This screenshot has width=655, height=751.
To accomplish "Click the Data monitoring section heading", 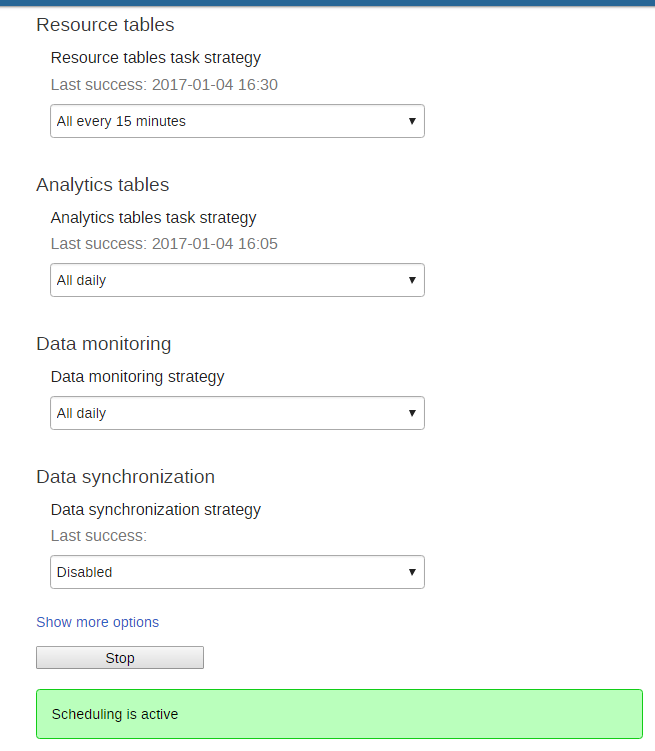I will (x=103, y=344).
